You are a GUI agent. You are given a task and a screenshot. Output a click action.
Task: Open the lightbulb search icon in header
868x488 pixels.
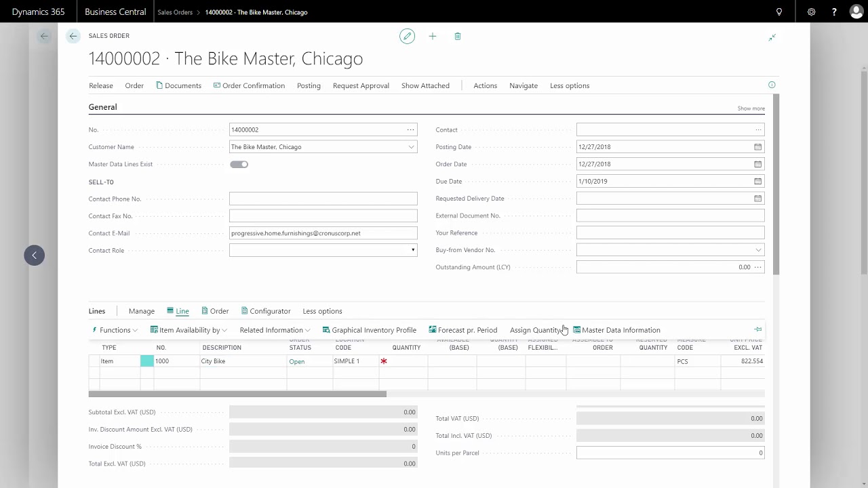click(x=779, y=12)
